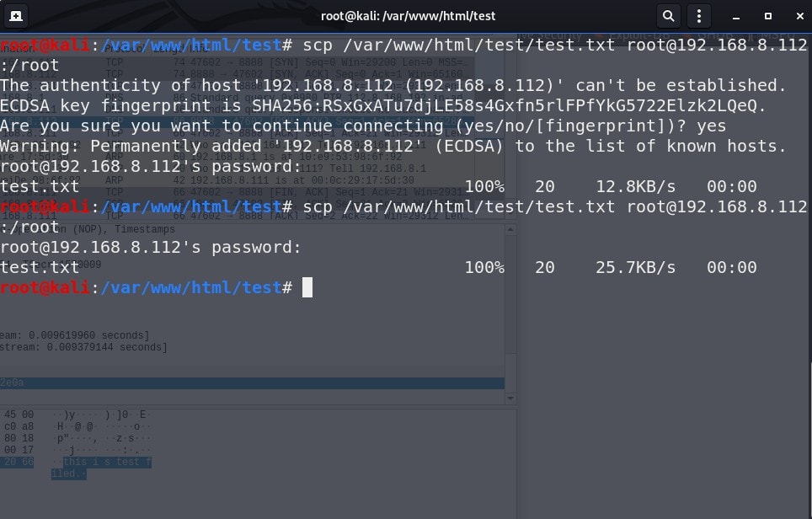Click the 12.8KB/s transfer speed value

pos(635,186)
